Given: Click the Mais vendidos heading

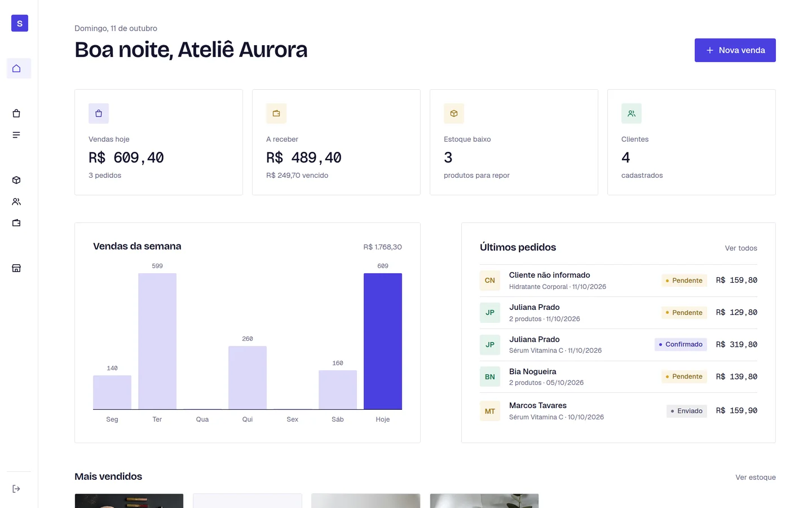Looking at the screenshot, I should point(108,476).
